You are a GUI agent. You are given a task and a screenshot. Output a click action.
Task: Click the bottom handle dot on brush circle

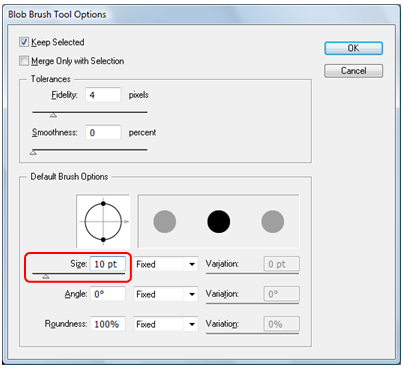[x=103, y=239]
